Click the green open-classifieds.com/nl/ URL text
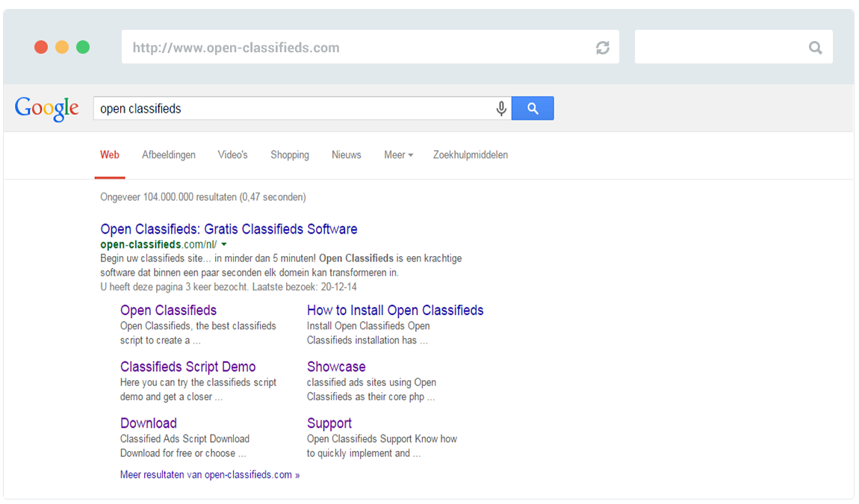Image resolution: width=859 pixels, height=504 pixels. [x=158, y=244]
